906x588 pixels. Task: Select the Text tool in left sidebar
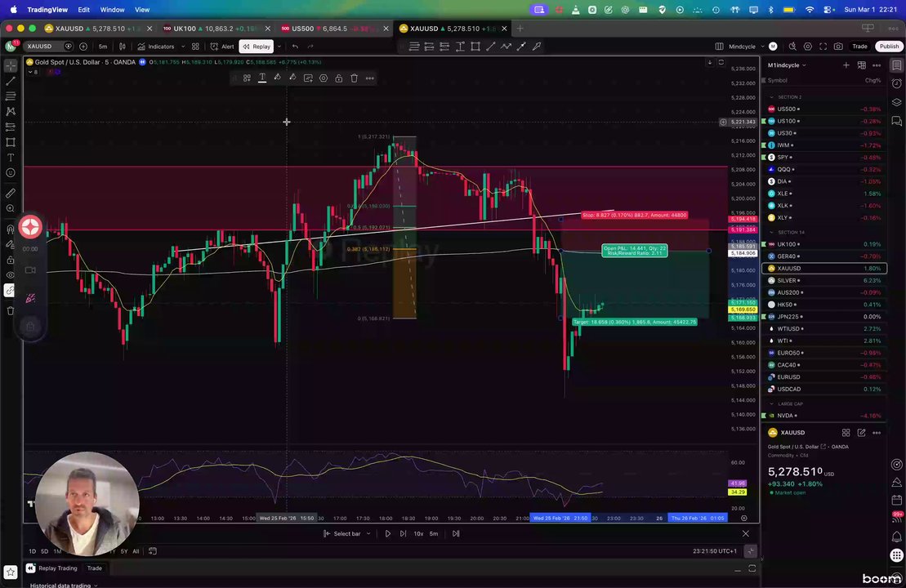[x=11, y=157]
